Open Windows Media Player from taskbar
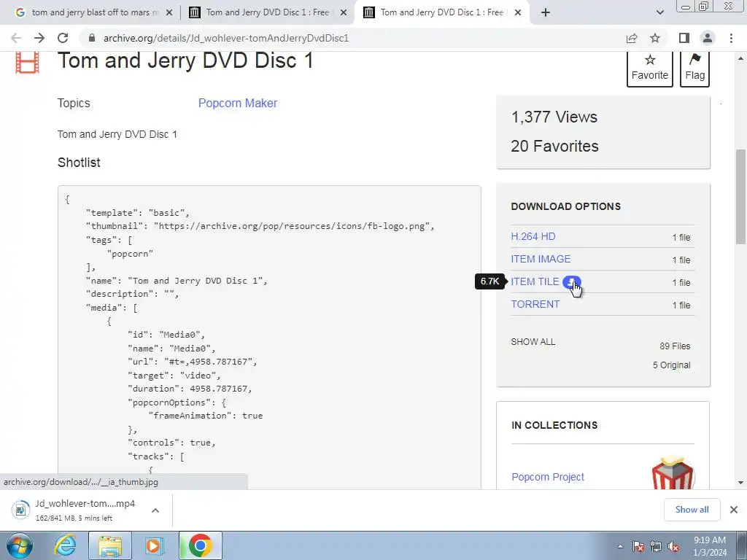 [154, 545]
